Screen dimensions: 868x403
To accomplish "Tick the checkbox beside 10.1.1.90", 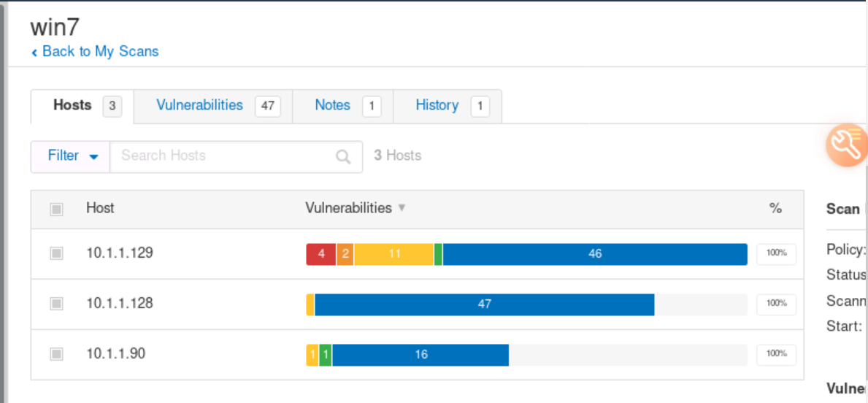I will [x=56, y=354].
